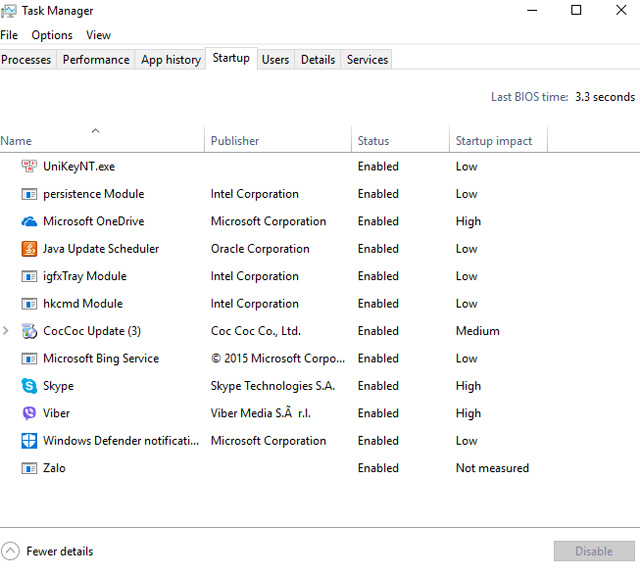Click the Microsoft OneDrive cloud icon

[x=29, y=221]
